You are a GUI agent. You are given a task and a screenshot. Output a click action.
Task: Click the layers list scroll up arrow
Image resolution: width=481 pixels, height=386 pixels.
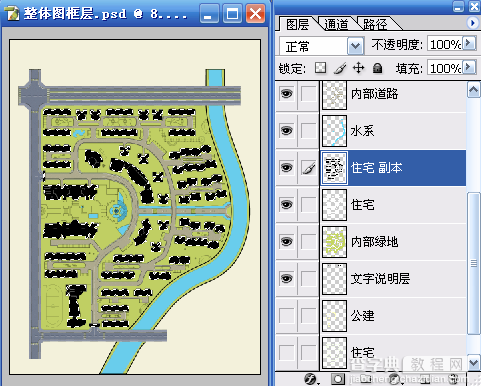pos(474,90)
